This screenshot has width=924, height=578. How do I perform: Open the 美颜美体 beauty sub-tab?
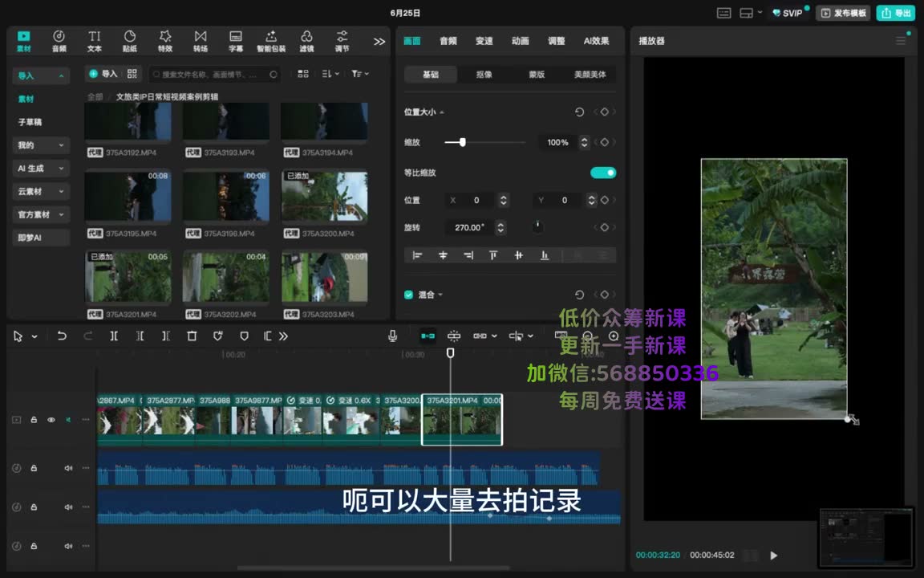tap(590, 75)
